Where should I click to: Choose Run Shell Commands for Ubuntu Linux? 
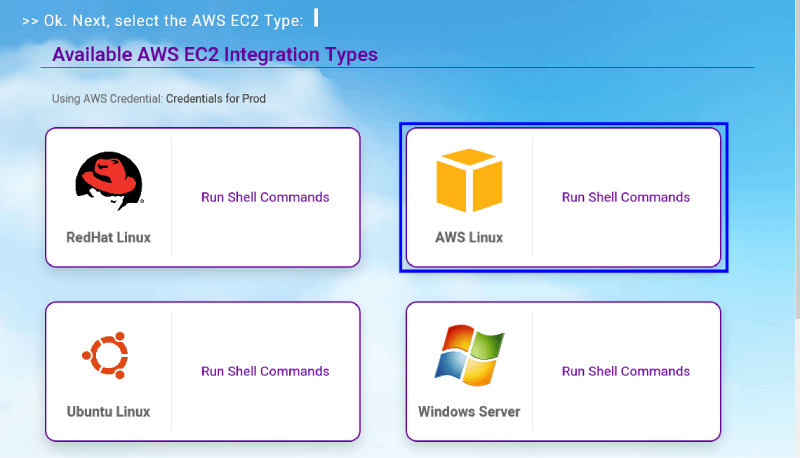pos(265,371)
